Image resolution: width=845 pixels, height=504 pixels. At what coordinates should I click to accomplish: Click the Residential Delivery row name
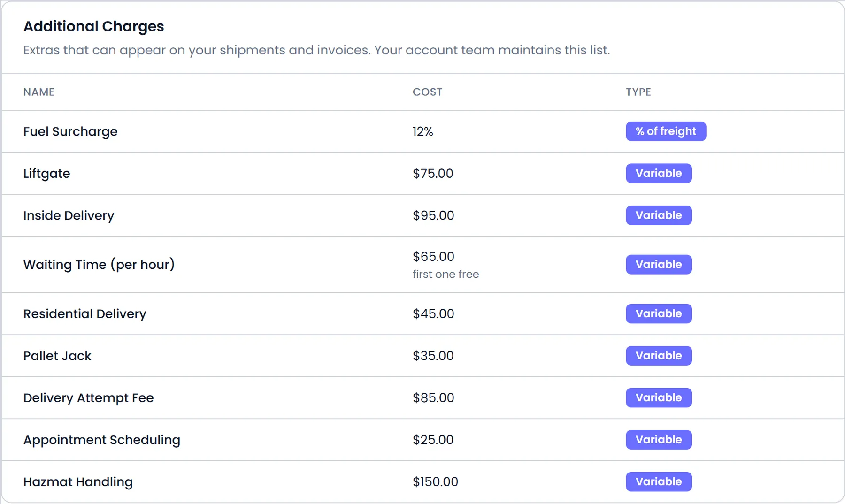84,314
